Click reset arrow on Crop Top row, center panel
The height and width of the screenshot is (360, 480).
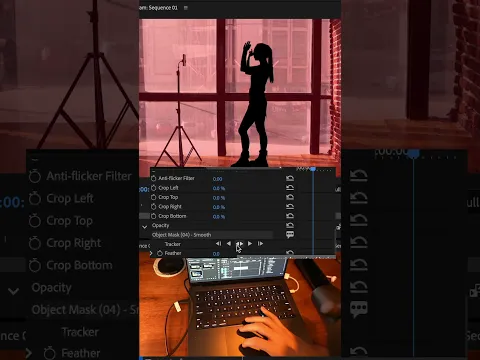point(290,197)
